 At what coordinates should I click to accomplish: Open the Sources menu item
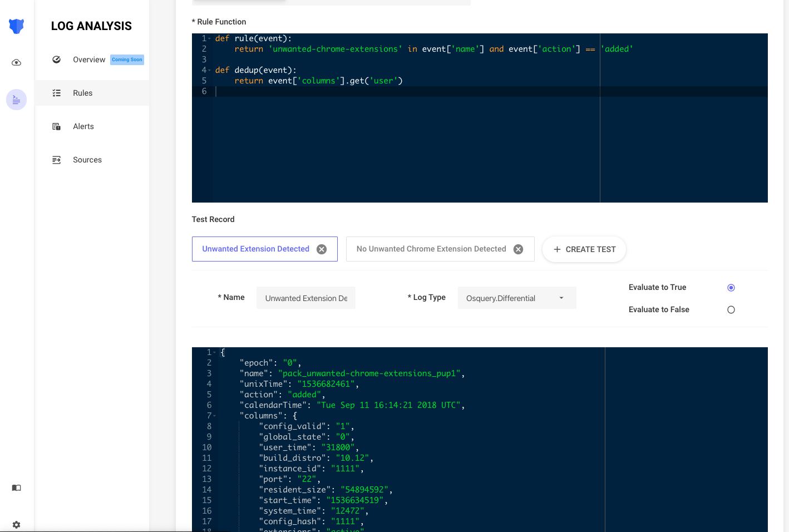click(92, 160)
